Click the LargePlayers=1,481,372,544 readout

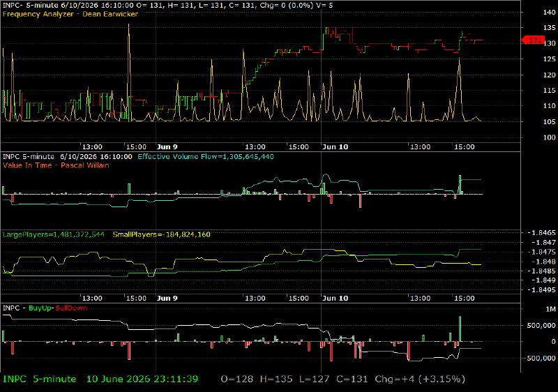(x=54, y=234)
